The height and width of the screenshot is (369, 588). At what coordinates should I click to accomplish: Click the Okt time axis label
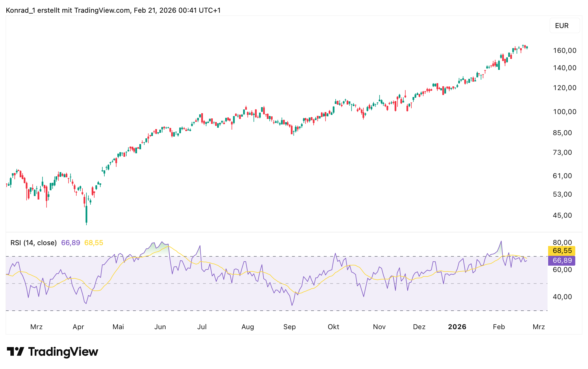tap(333, 327)
